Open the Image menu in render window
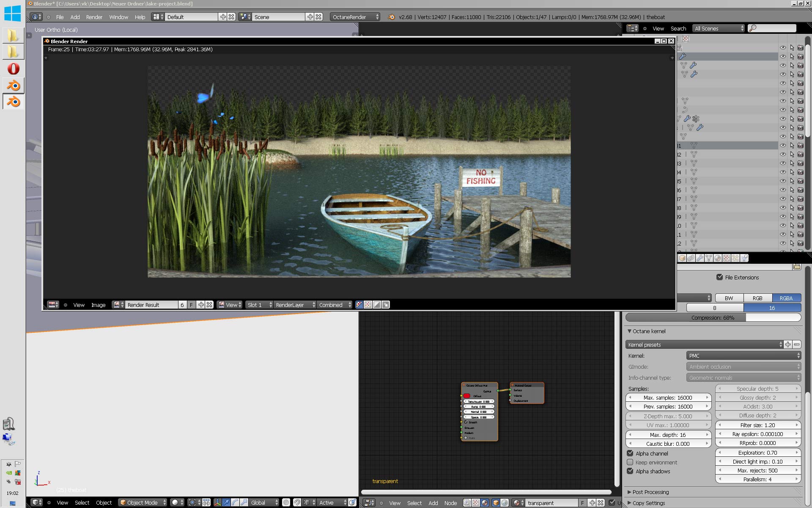 (98, 305)
